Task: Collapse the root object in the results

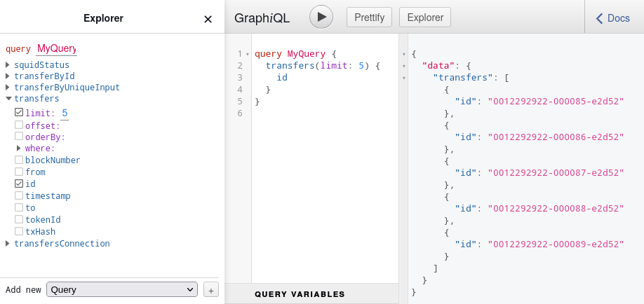Action: (404, 54)
